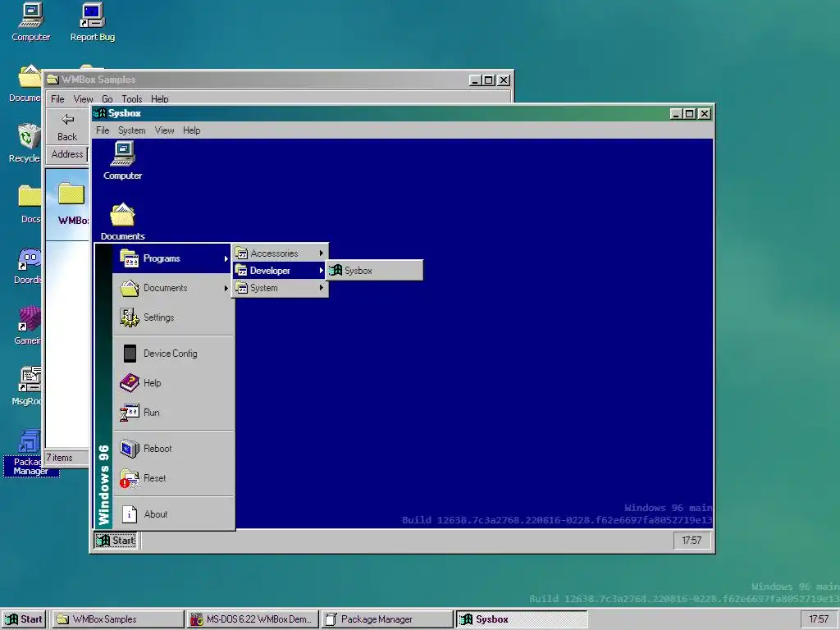Click the clock in the main taskbar
The height and width of the screenshot is (630, 840).
(x=819, y=619)
